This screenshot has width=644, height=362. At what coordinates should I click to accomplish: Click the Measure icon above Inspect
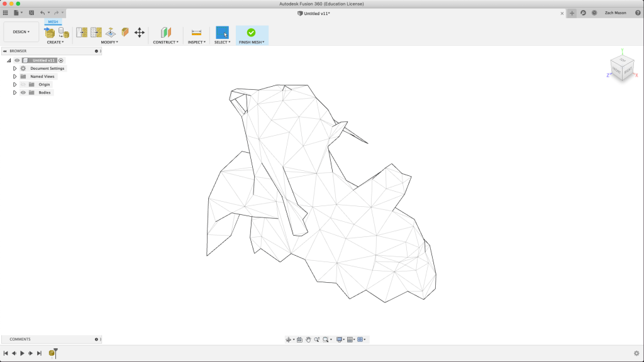[196, 33]
